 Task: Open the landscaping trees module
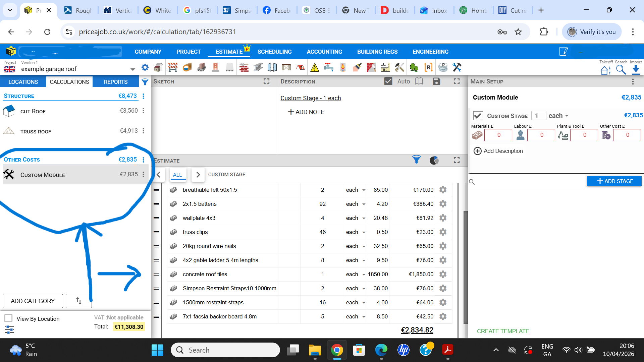[414, 67]
